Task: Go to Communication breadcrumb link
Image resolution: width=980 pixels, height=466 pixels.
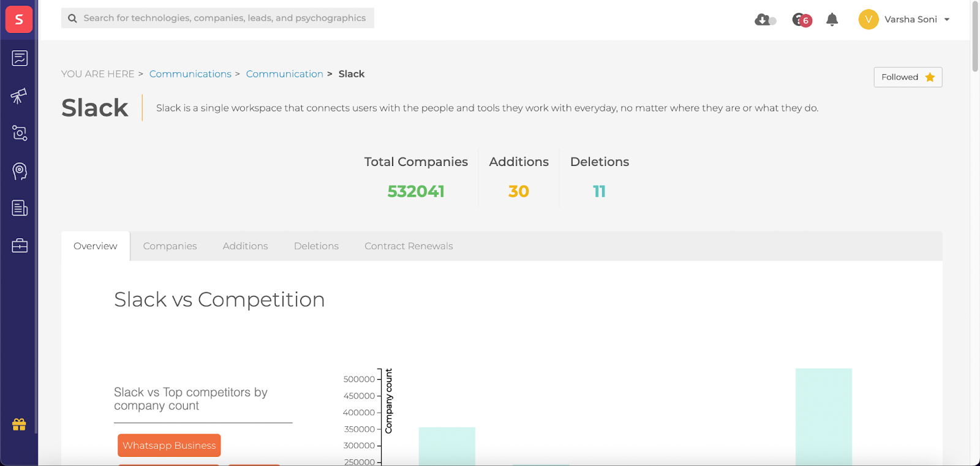Action: (x=285, y=74)
